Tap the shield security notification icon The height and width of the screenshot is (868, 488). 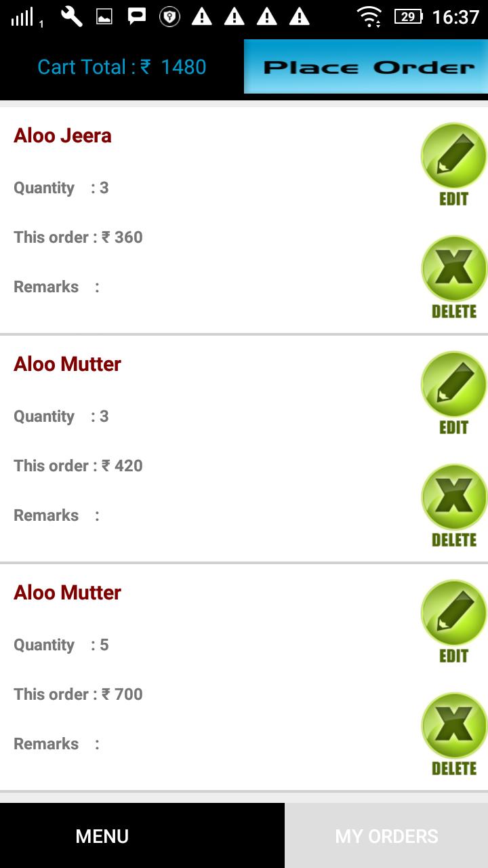coord(169,16)
